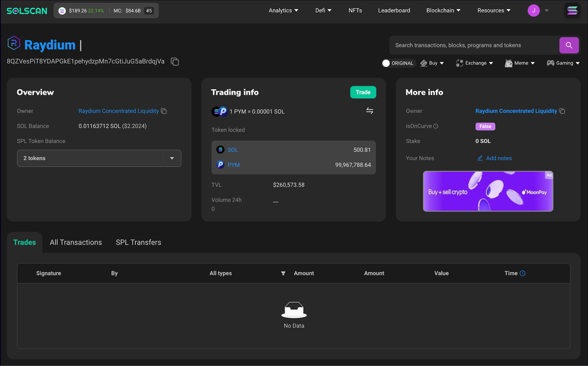The image size is (588, 366).
Task: Click the PYM token link
Action: click(x=234, y=165)
